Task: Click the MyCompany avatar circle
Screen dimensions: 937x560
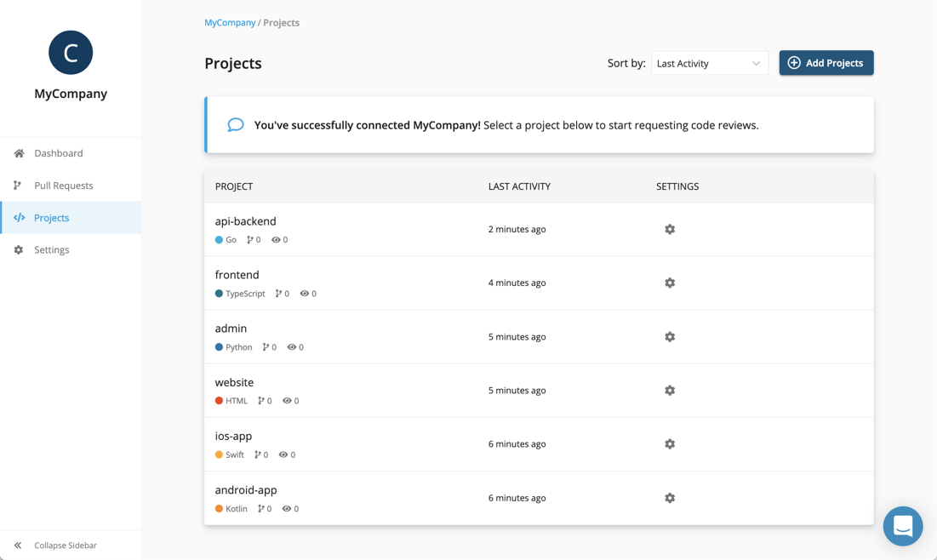Action: tap(71, 53)
